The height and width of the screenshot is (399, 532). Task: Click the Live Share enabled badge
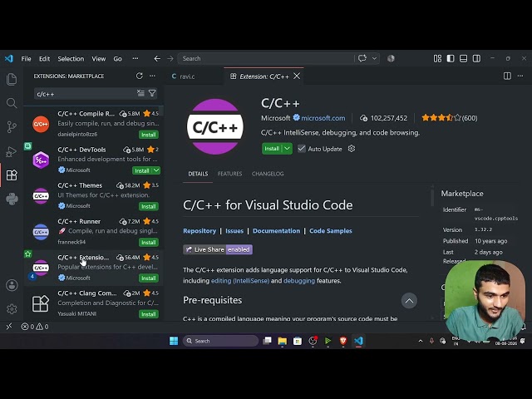pos(218,249)
